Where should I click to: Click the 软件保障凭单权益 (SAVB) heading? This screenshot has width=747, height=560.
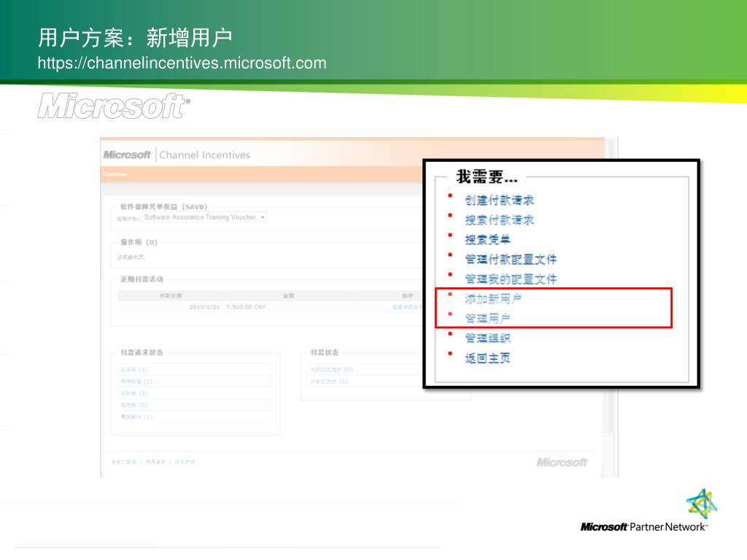[x=163, y=206]
